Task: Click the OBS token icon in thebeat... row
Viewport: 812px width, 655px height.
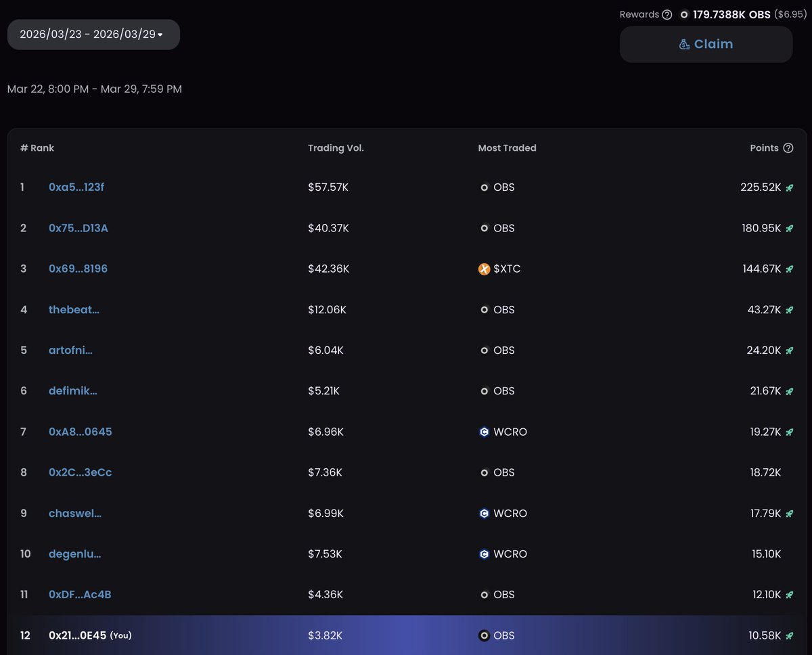Action: point(484,309)
